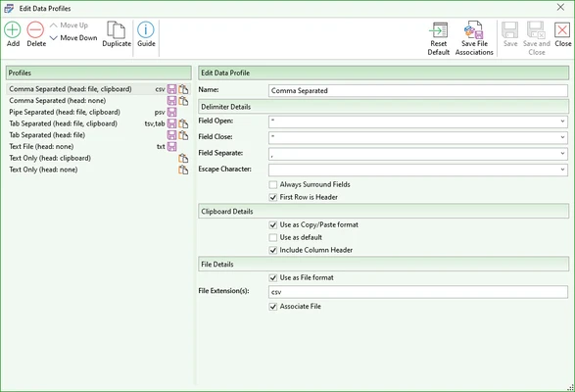
Task: Click file icon on tsv,tab row
Action: (171, 123)
